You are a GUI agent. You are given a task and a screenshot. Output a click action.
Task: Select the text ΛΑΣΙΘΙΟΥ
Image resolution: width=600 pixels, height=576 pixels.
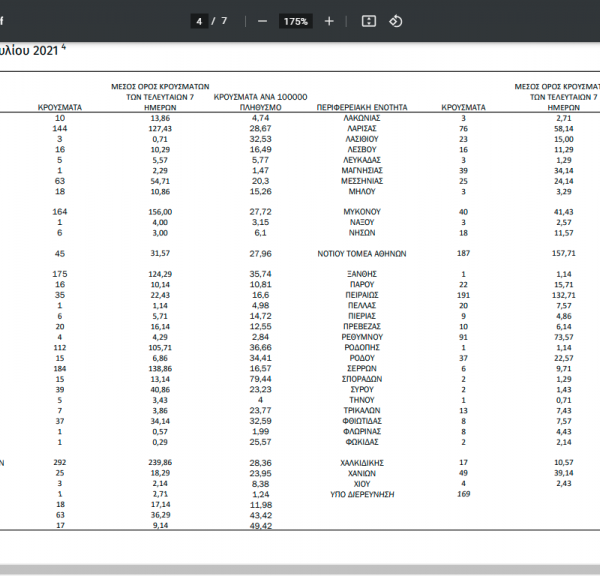(x=362, y=139)
